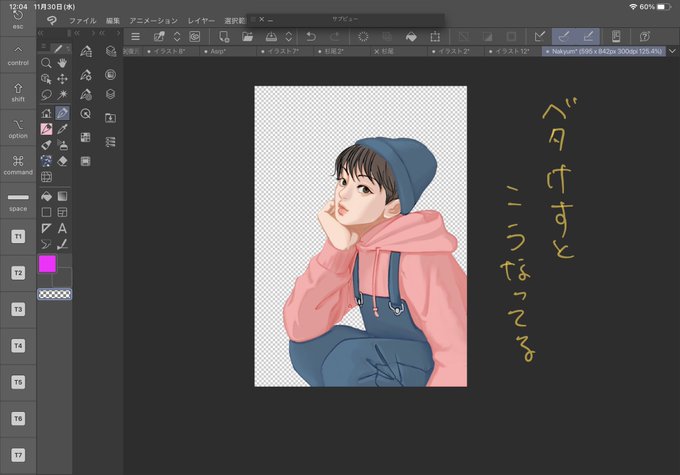Select the Text tool A icon

62,228
